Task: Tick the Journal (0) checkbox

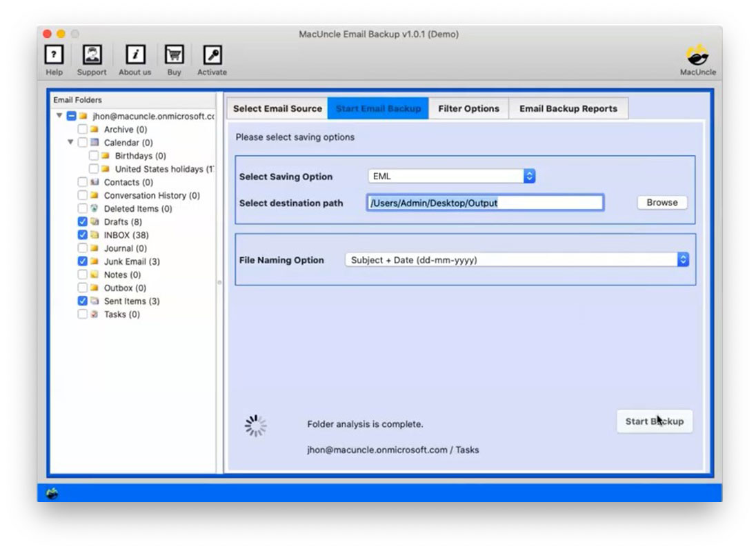Action: pos(83,248)
